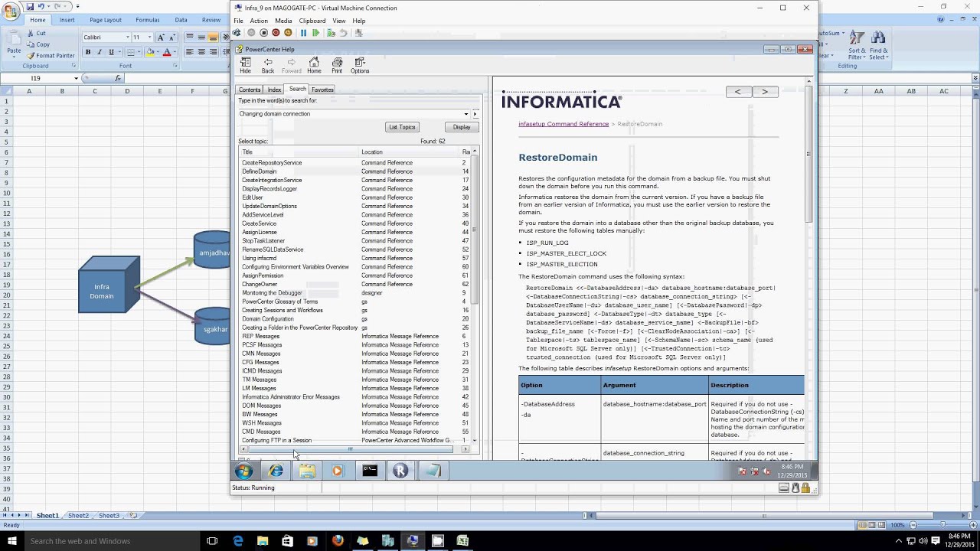Open Excel font size dropdown
The width and height of the screenshot is (980, 551).
(149, 37)
